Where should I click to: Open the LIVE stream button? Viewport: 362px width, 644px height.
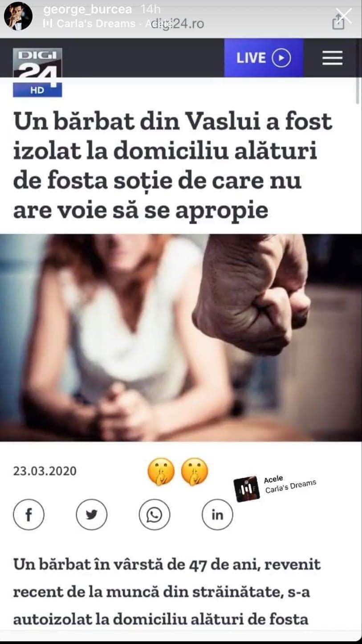pos(264,58)
